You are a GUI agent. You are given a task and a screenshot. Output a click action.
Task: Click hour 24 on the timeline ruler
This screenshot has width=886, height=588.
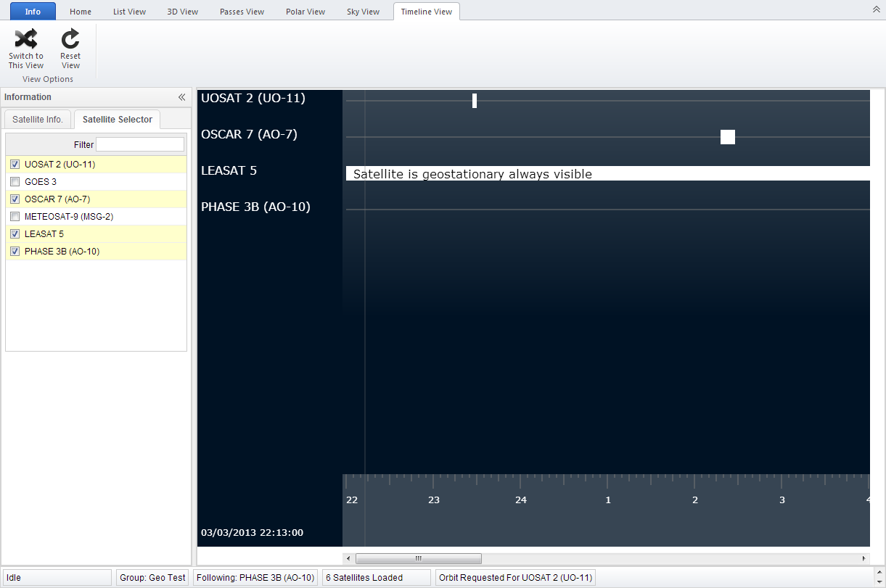(x=521, y=500)
